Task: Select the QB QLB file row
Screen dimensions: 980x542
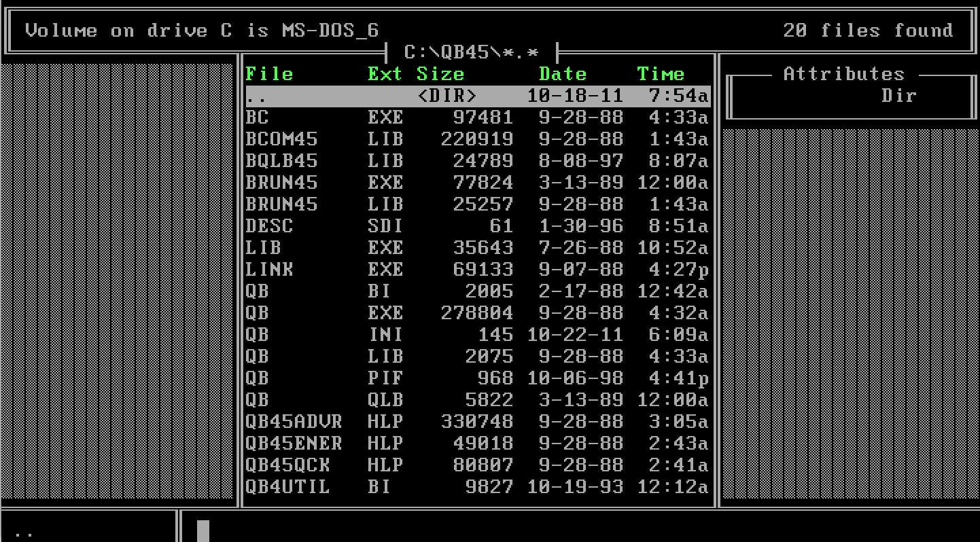Action: 478,400
